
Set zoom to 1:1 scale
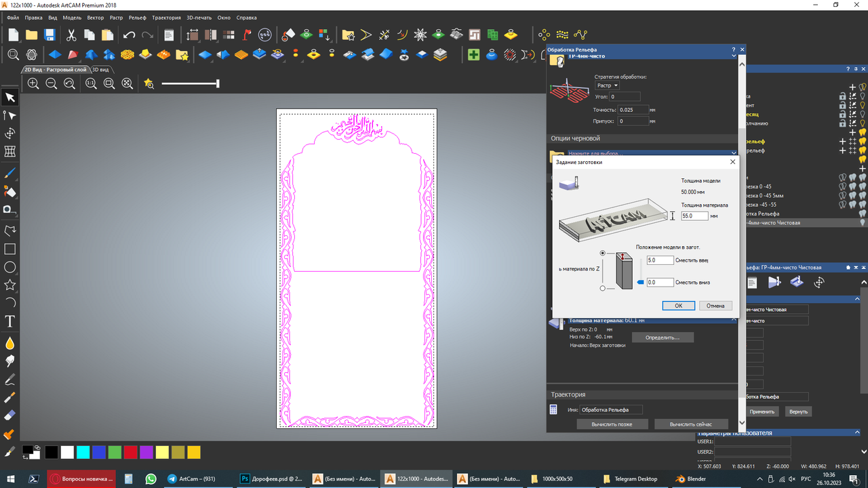91,83
